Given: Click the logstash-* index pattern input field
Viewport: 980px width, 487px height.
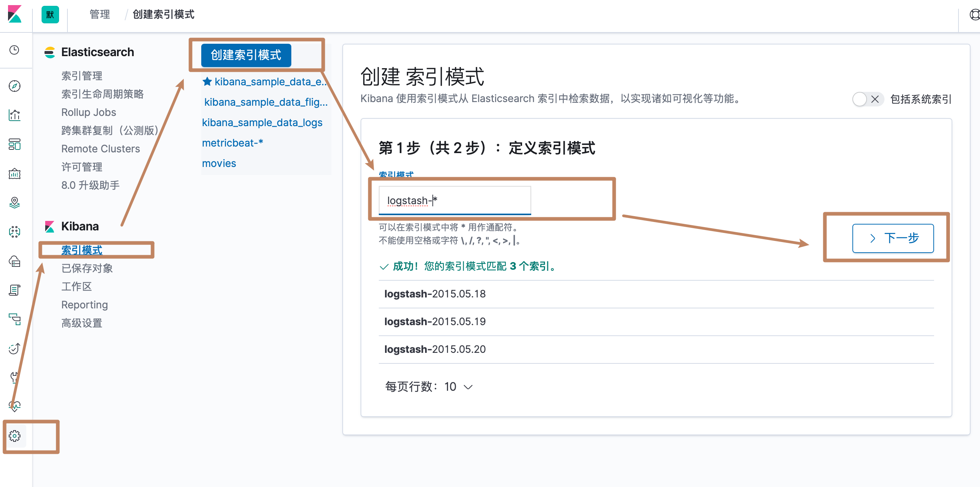Looking at the screenshot, I should click(455, 200).
